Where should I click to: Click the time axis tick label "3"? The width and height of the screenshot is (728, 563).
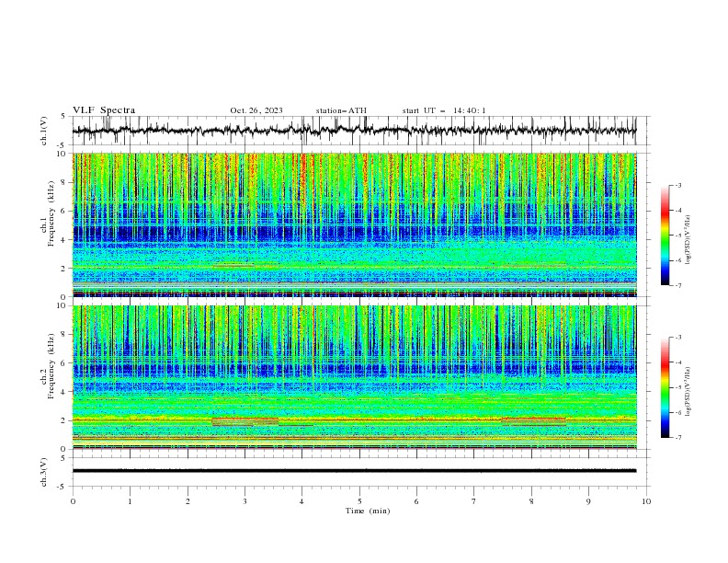point(245,501)
